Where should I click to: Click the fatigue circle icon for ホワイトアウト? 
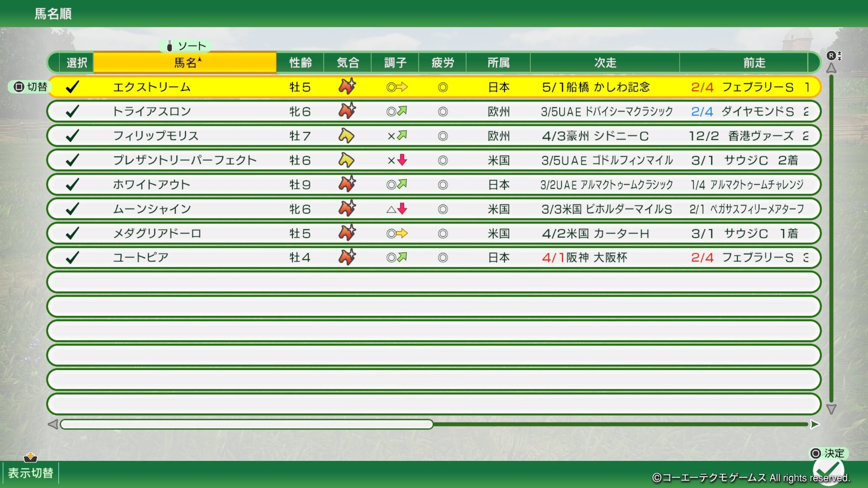tap(443, 185)
